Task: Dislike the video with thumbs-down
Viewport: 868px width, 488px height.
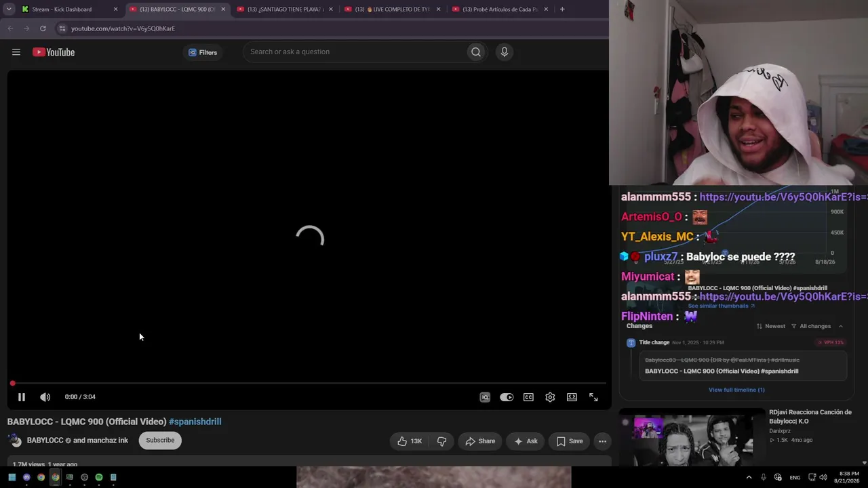Action: click(441, 441)
